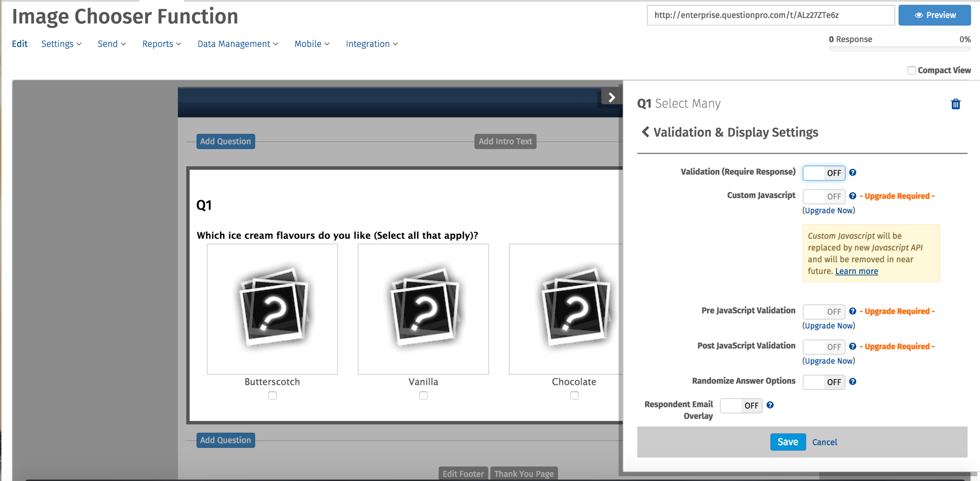
Task: Check the Butterscotch checkbox
Action: [272, 395]
